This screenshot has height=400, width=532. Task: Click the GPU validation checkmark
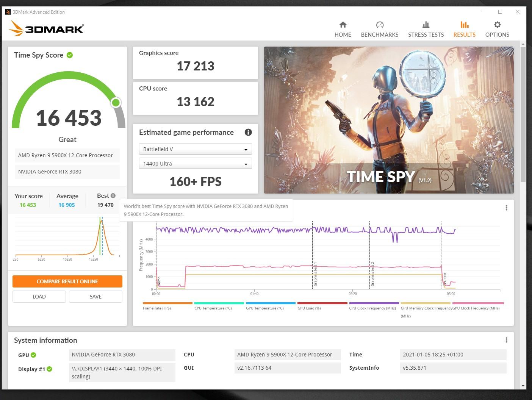point(33,355)
